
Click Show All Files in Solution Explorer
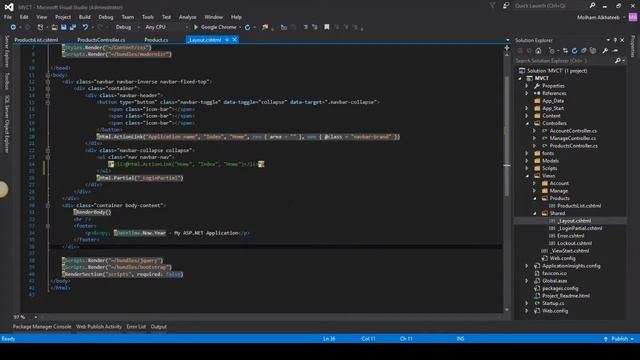pos(593,51)
